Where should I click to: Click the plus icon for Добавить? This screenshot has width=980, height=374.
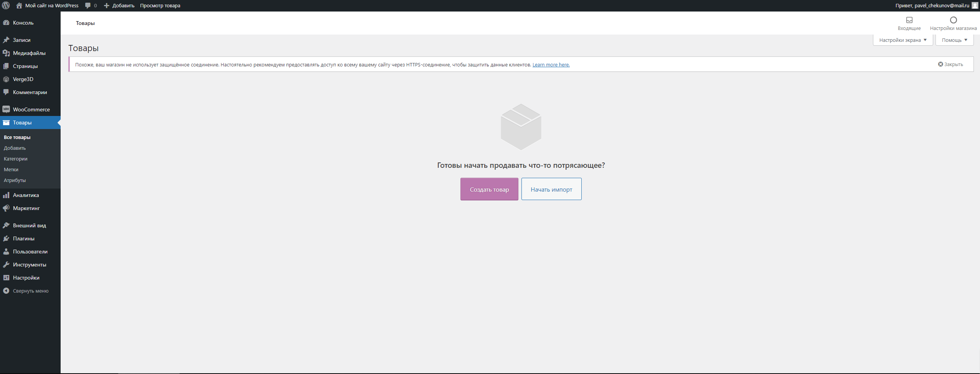tap(107, 5)
